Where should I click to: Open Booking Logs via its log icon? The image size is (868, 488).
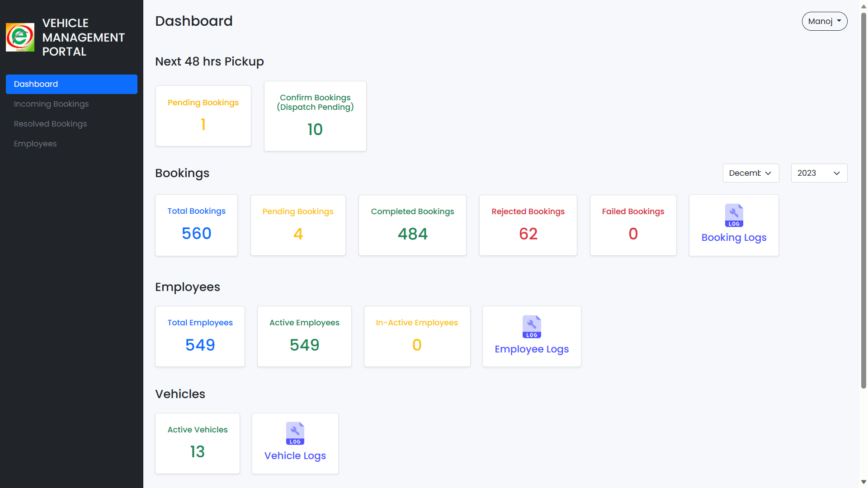click(x=733, y=216)
